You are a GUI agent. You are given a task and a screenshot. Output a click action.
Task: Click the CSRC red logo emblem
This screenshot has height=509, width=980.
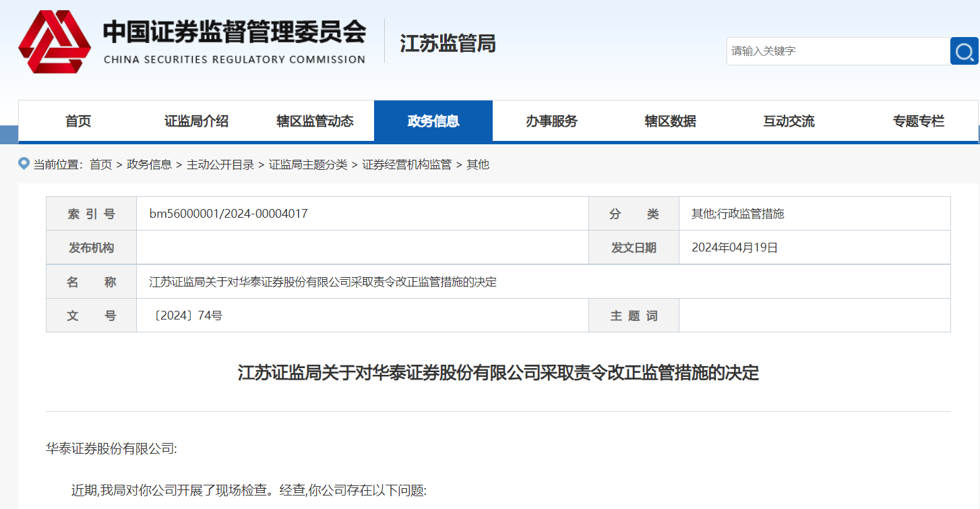[x=55, y=42]
